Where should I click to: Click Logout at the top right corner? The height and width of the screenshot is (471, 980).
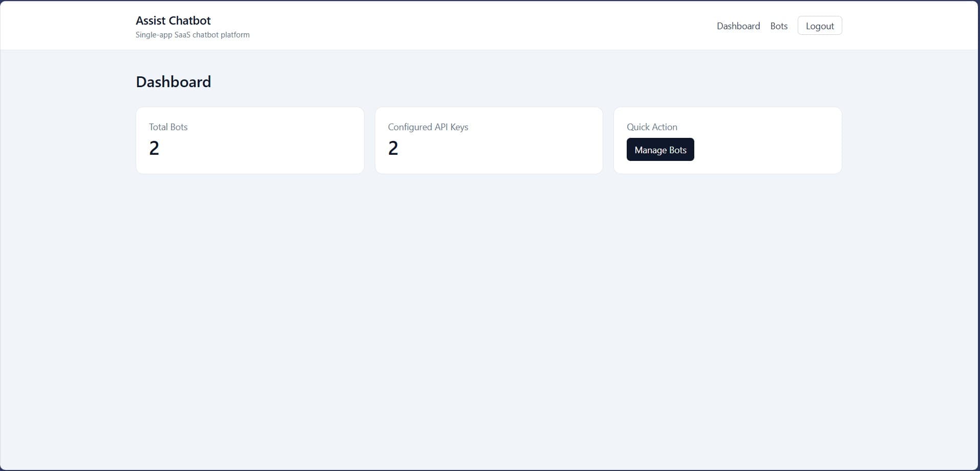pos(819,25)
